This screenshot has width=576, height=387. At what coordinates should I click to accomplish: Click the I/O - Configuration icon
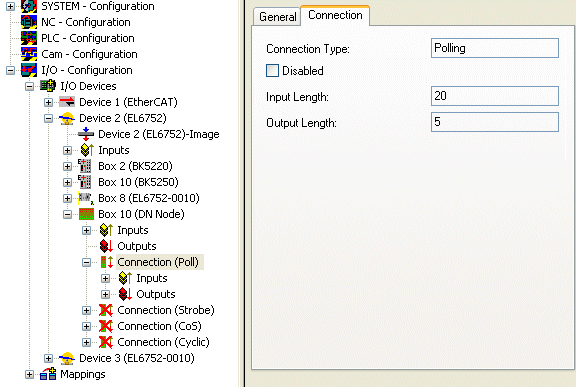(x=29, y=70)
